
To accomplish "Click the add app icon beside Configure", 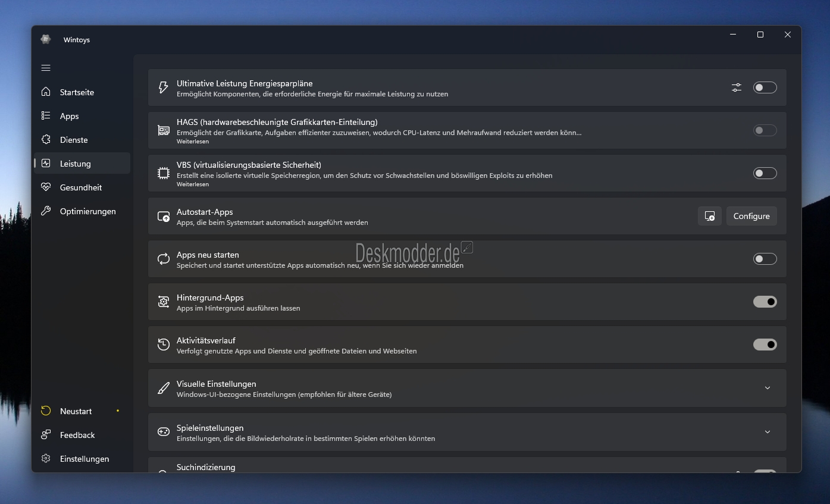I will 710,216.
